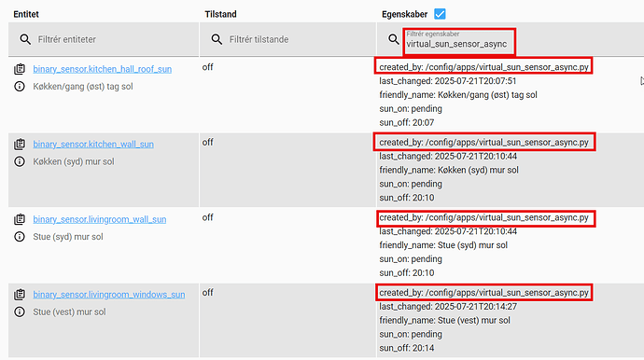
Task: Open info for Stue (syd) mur sol
Action: [x=20, y=237]
